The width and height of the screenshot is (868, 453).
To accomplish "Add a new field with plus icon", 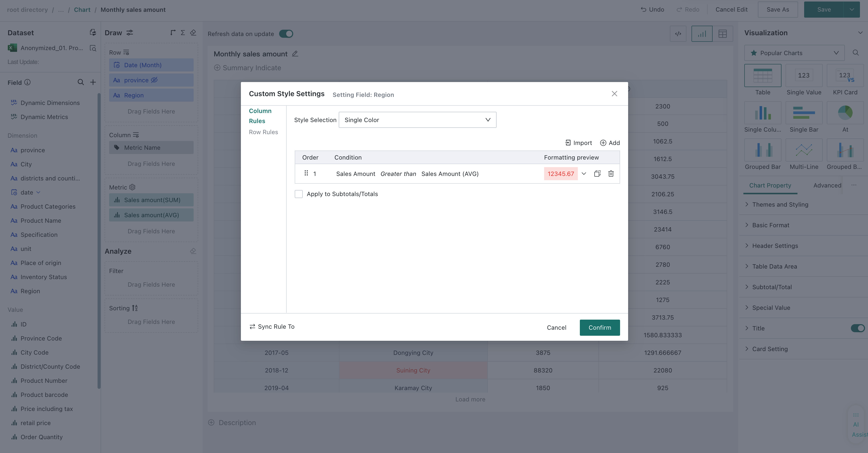I will click(x=93, y=82).
